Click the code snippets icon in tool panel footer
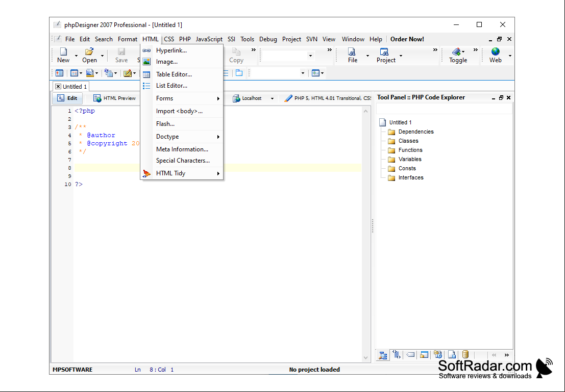Screen dimensions: 565x392 tap(397, 355)
